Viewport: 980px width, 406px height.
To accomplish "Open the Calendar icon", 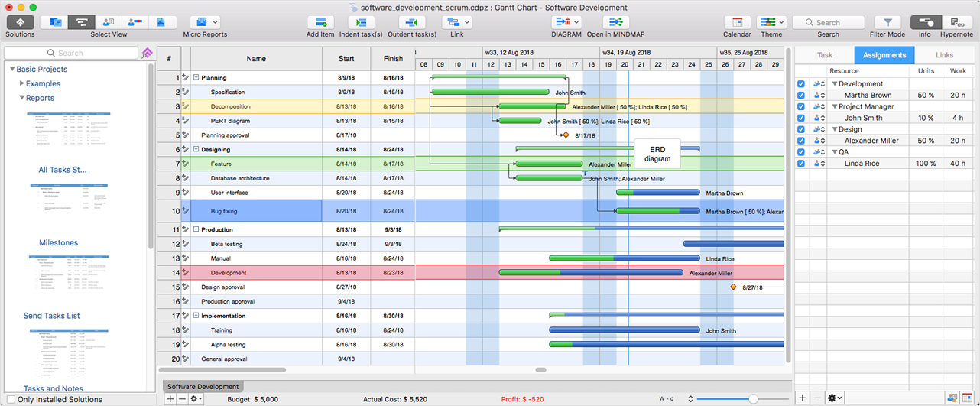I will (x=737, y=23).
